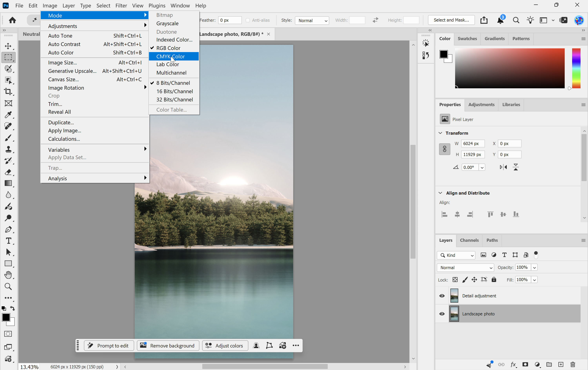Create a new layer with plus icon

561,364
